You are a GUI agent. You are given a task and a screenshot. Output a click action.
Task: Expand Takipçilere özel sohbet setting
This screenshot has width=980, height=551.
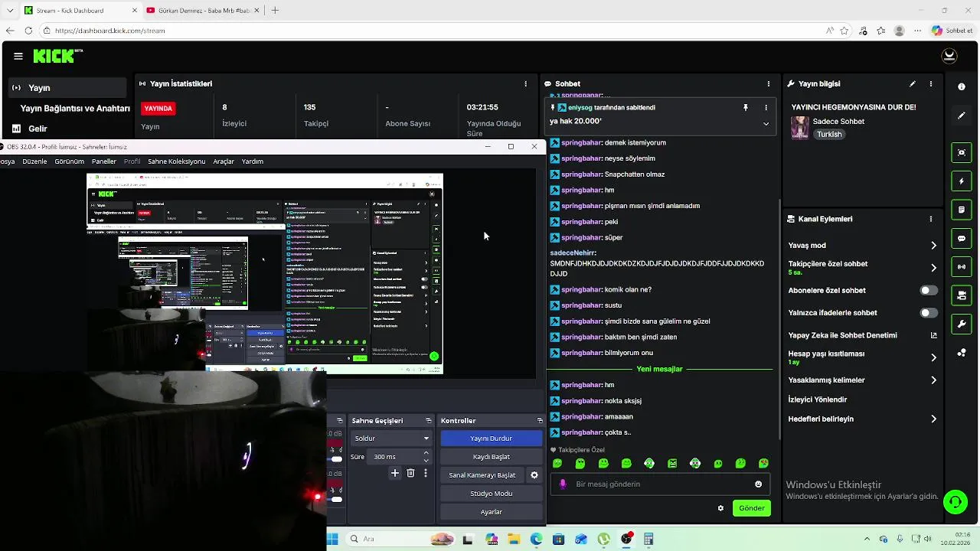933,268
